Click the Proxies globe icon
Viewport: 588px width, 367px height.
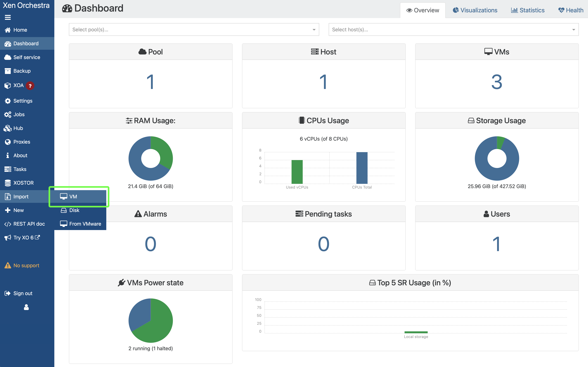[8, 142]
